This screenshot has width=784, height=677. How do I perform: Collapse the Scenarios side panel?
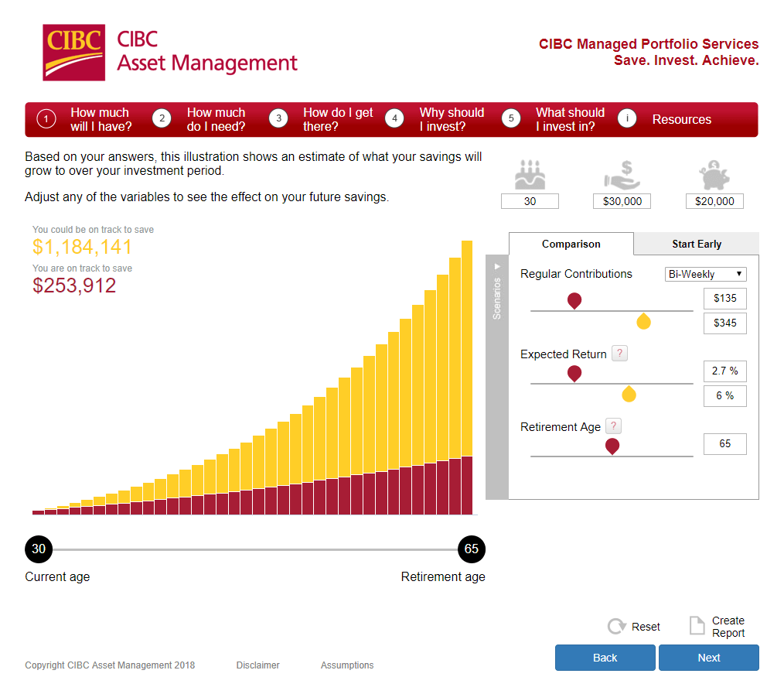pyautogui.click(x=497, y=376)
